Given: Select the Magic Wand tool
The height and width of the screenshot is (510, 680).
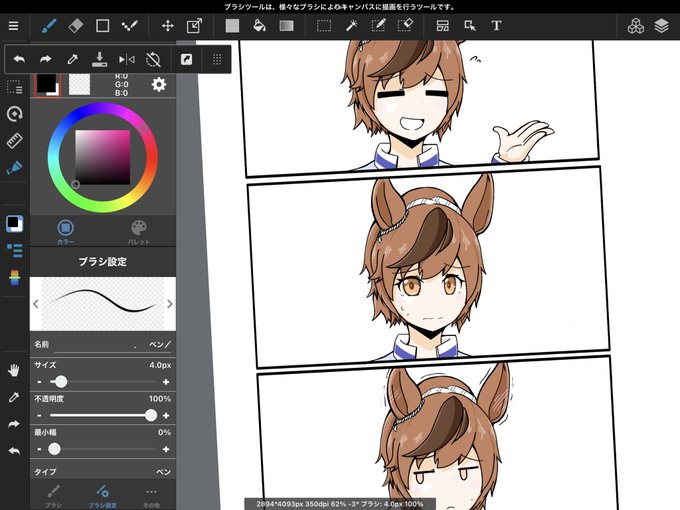Looking at the screenshot, I should click(x=351, y=26).
